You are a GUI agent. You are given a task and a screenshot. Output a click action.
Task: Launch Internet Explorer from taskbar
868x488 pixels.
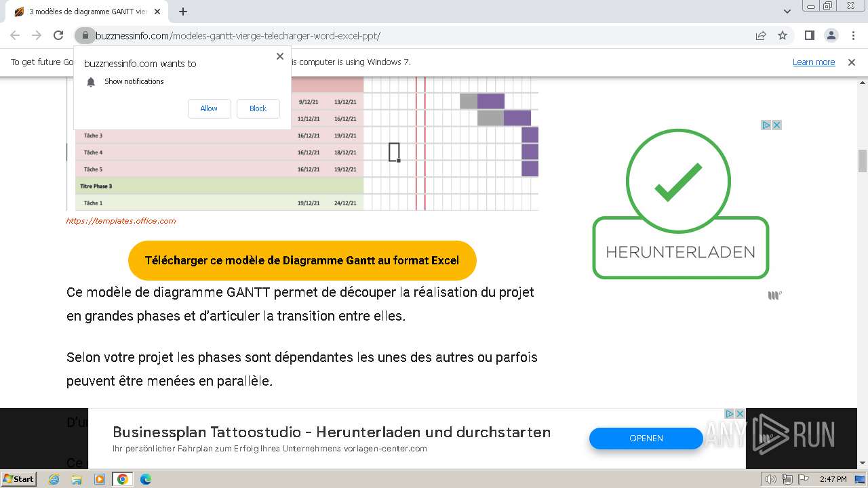click(54, 479)
